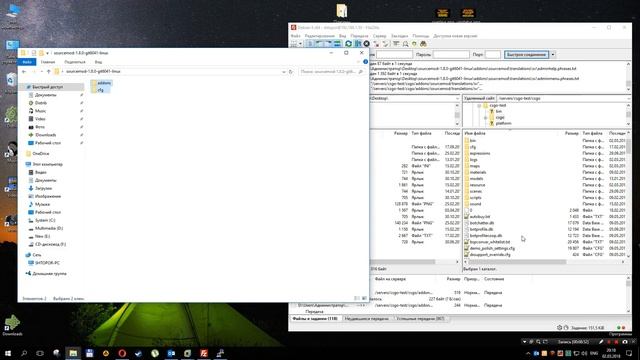
Task: Select materials folder in remote list
Action: coord(478,172)
